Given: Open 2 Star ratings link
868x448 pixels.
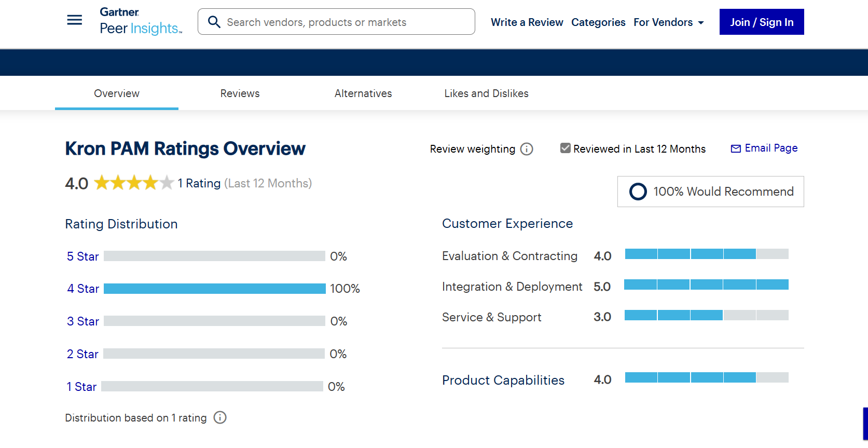Looking at the screenshot, I should [x=82, y=354].
